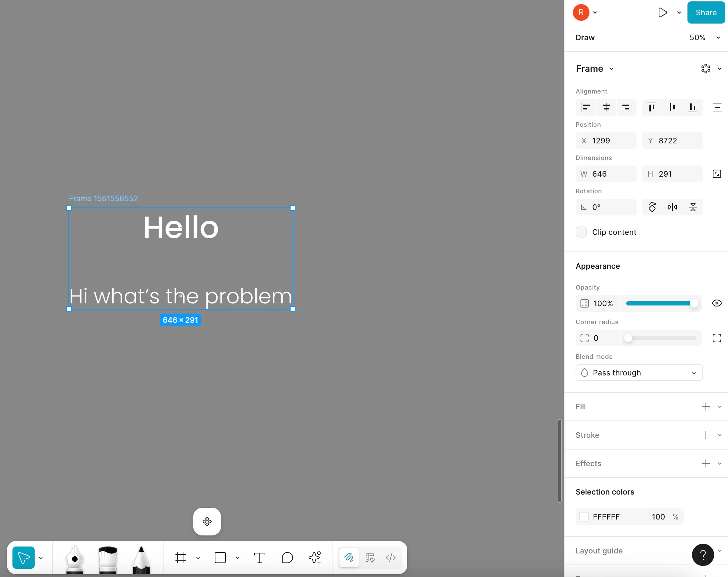Select the Text tool in toolbar
Screen dimensions: 728x577
tap(259, 558)
